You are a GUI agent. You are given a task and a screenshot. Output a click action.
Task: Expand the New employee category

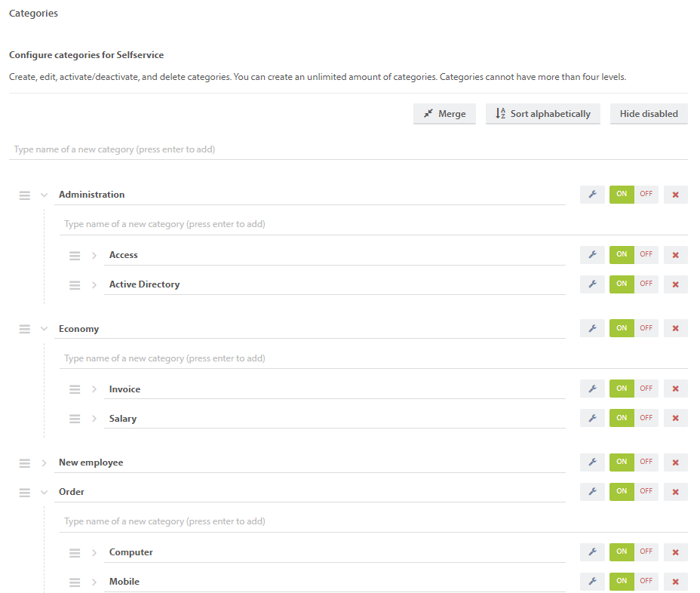(x=44, y=462)
